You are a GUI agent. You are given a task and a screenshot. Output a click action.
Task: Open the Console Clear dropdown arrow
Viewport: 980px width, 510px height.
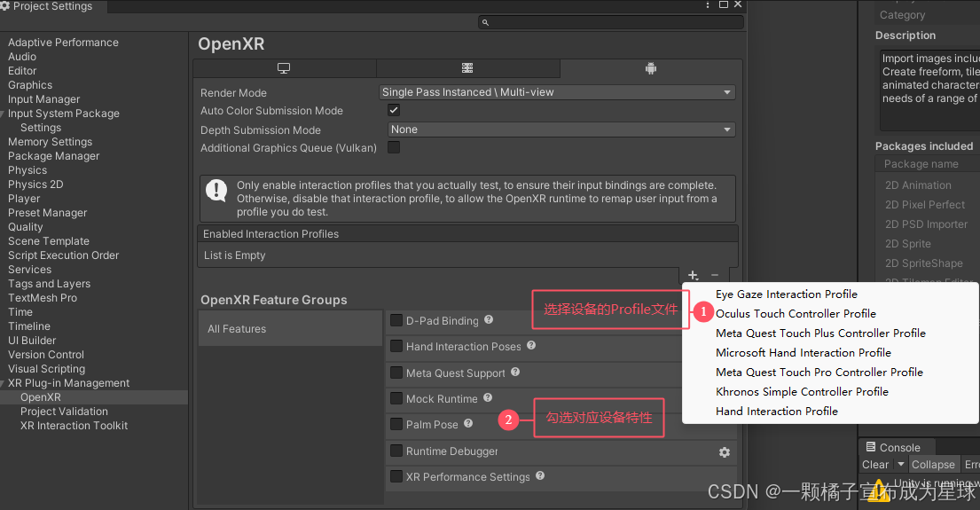coord(901,465)
